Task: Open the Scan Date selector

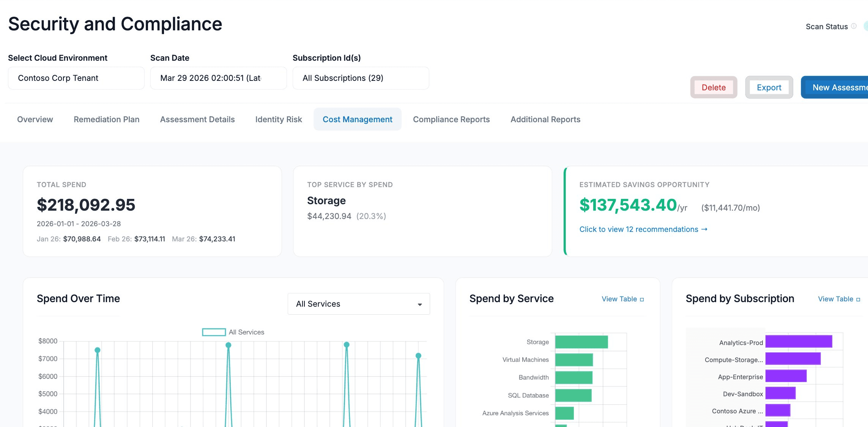Action: (218, 78)
